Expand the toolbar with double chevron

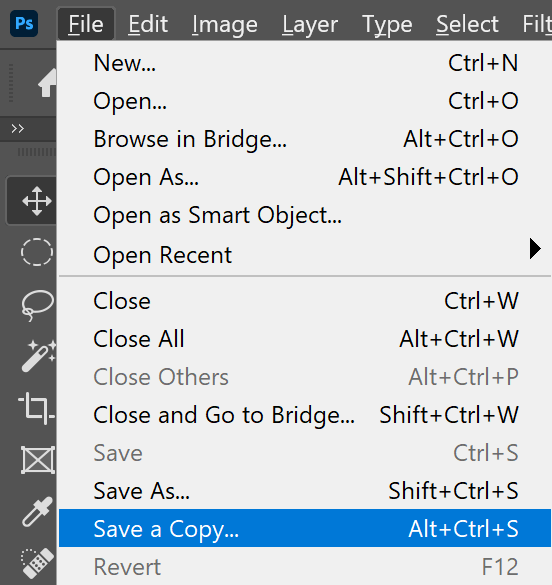18,128
